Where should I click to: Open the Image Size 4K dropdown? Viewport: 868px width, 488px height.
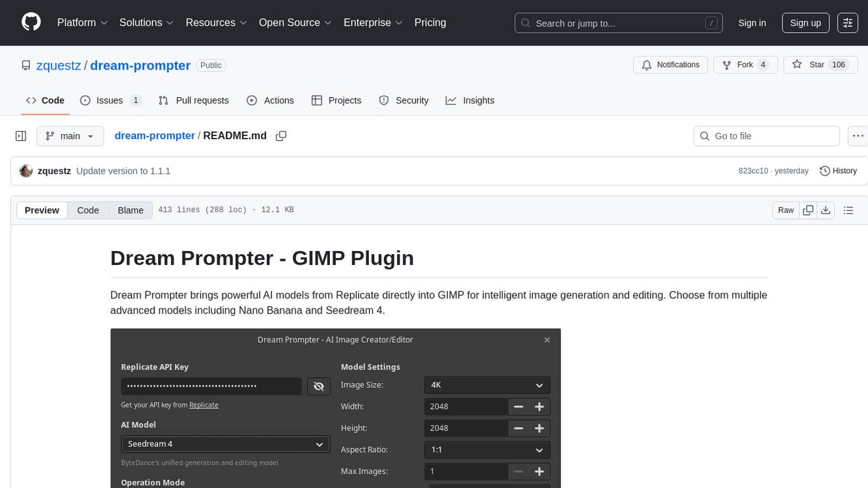(487, 385)
